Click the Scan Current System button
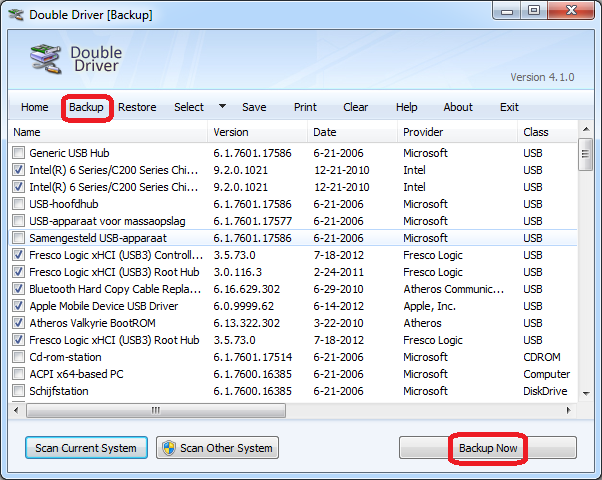This screenshot has width=602, height=480. pos(86,448)
